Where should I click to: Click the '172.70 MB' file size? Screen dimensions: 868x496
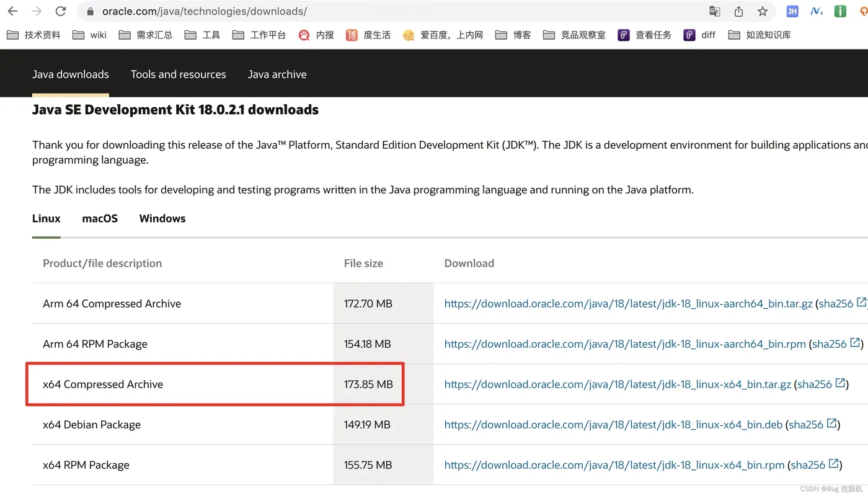(368, 304)
